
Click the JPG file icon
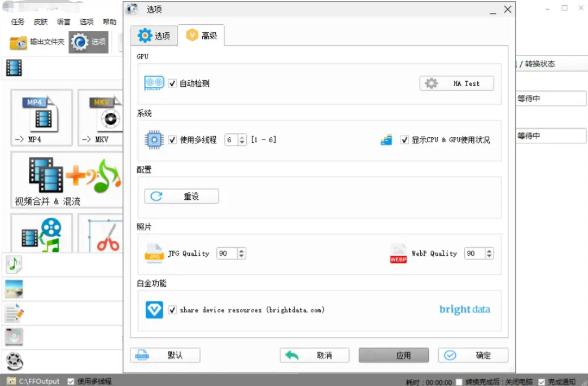154,254
